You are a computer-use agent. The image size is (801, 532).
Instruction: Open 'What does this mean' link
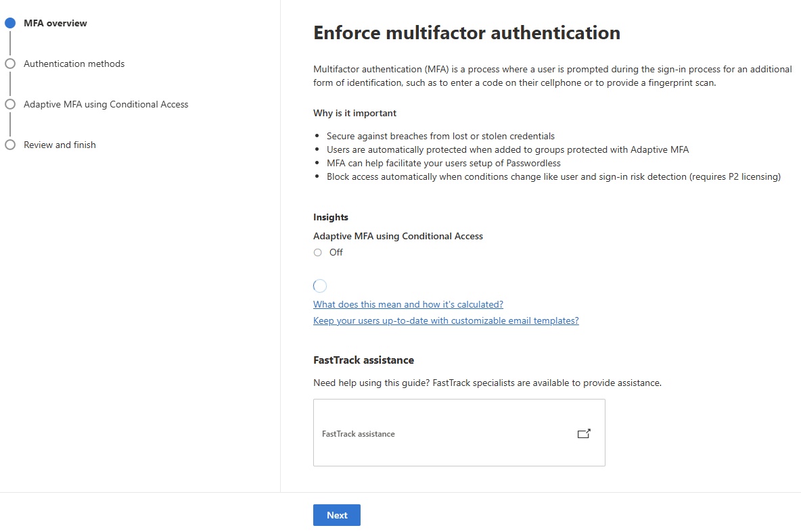[x=408, y=304]
